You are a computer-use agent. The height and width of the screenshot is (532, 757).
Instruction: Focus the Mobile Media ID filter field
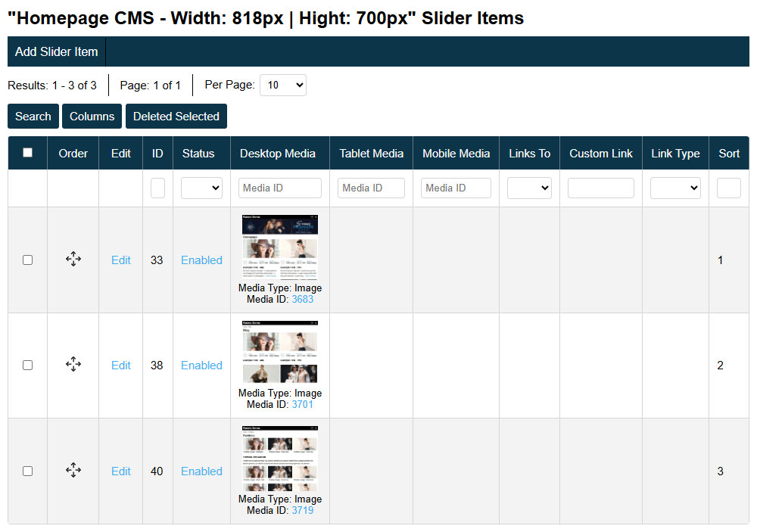click(456, 188)
